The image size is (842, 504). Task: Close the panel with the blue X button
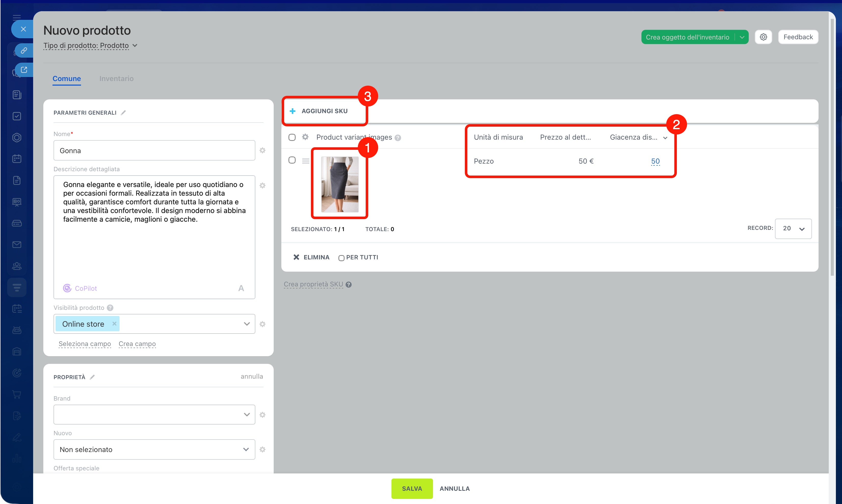click(x=23, y=29)
